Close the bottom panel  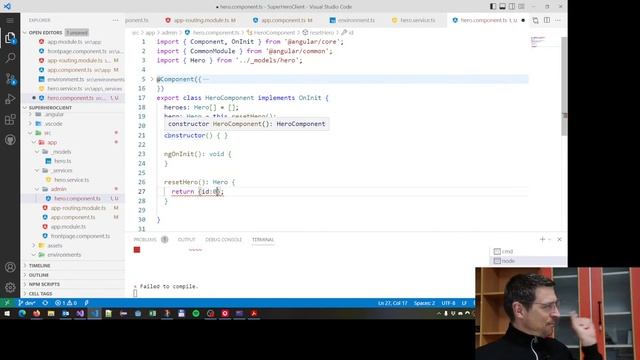click(559, 240)
